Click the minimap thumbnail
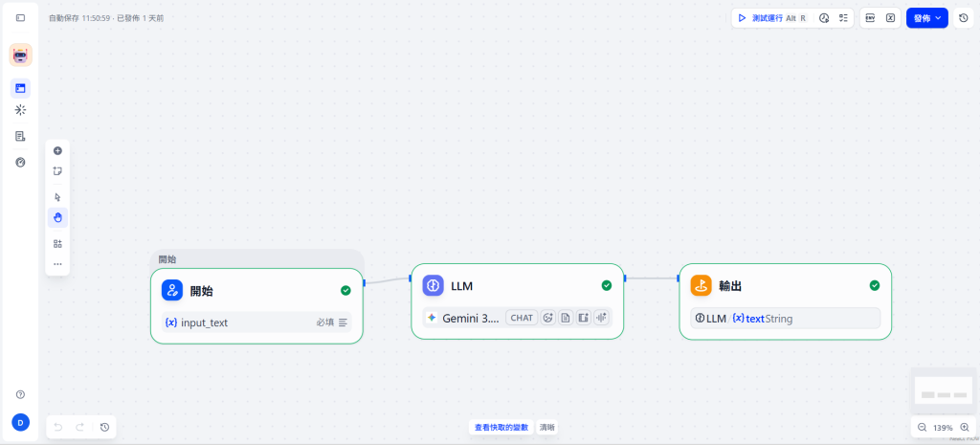Screen dimensions: 980x445 tap(944, 390)
